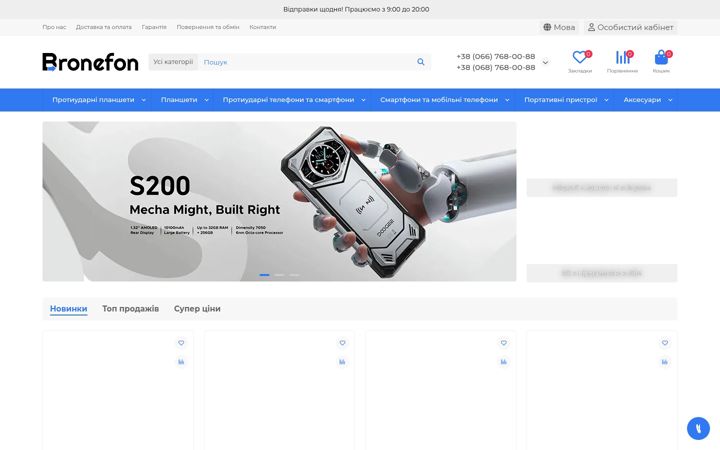The height and width of the screenshot is (450, 720).
Task: Select first banner slide indicator
Action: [x=264, y=275]
